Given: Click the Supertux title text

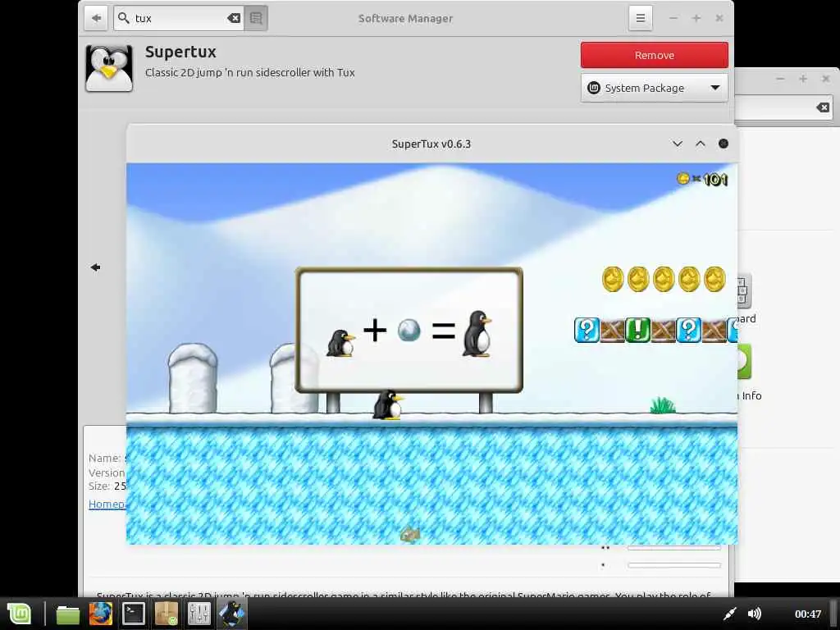Looking at the screenshot, I should click(x=180, y=52).
